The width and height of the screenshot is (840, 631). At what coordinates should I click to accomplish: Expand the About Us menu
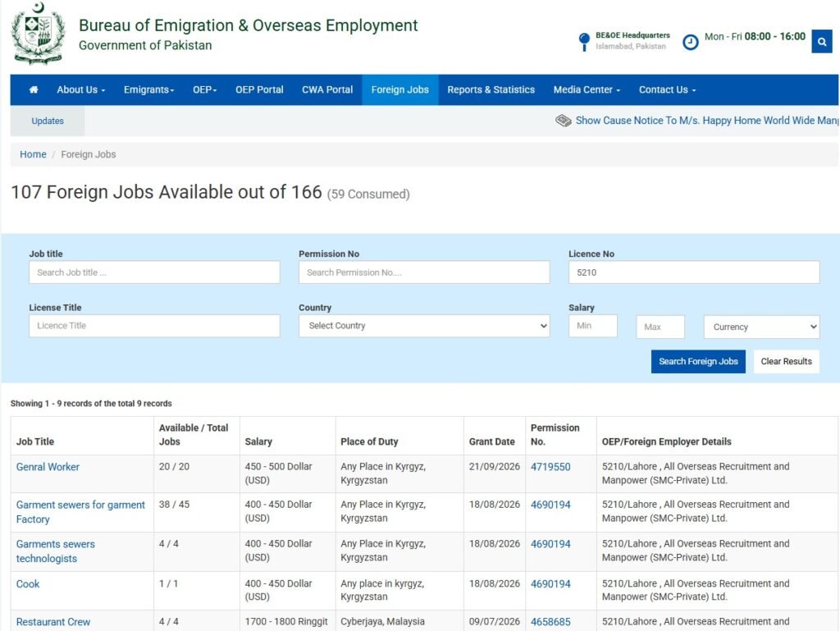[x=81, y=89]
